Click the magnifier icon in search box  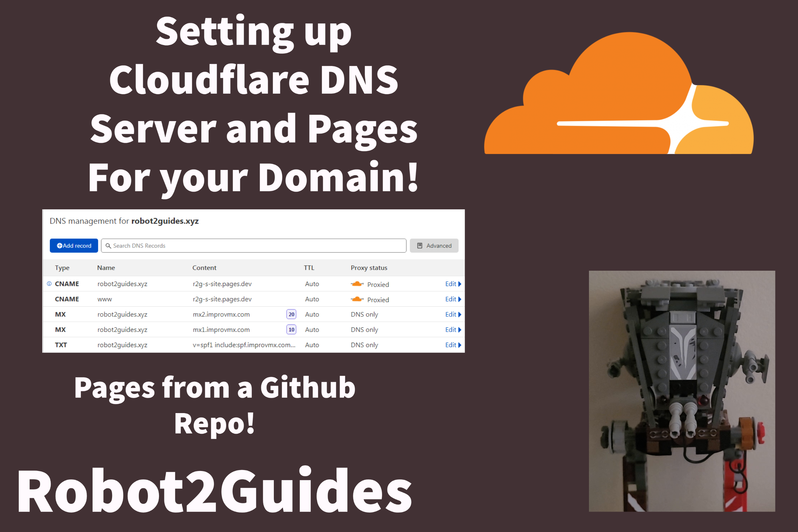click(x=108, y=246)
